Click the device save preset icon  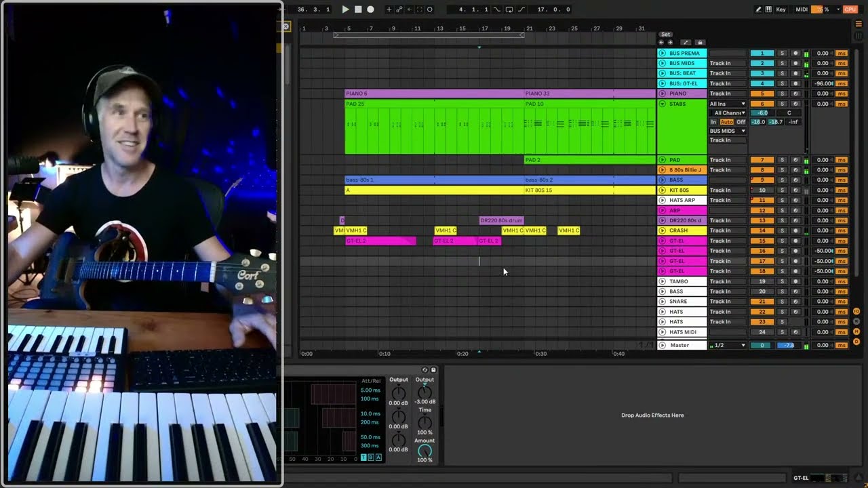(433, 370)
